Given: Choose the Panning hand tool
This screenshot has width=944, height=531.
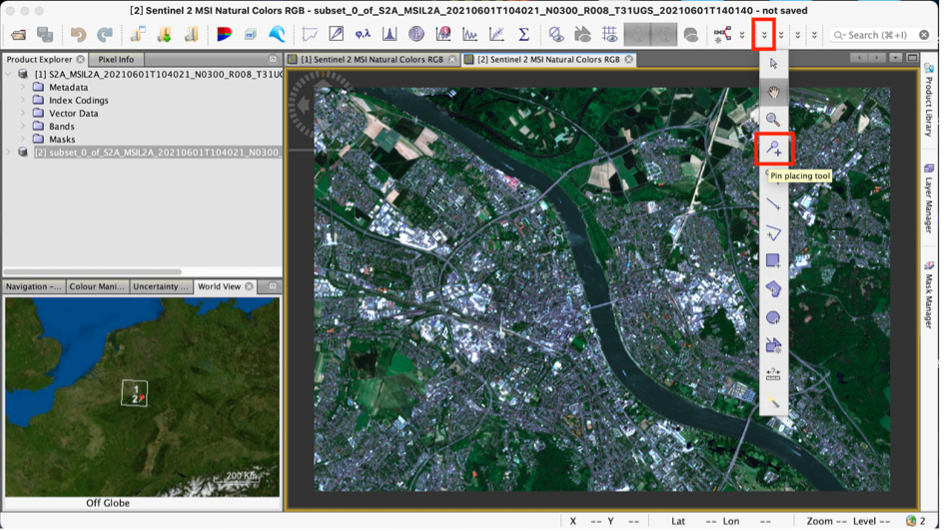Looking at the screenshot, I should click(x=773, y=91).
